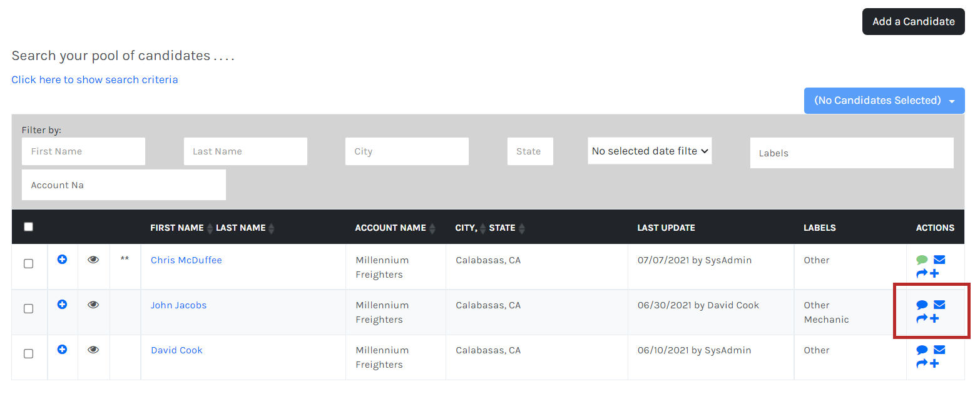Tick the select-all checkbox in table header
The width and height of the screenshot is (980, 394).
coord(28,227)
